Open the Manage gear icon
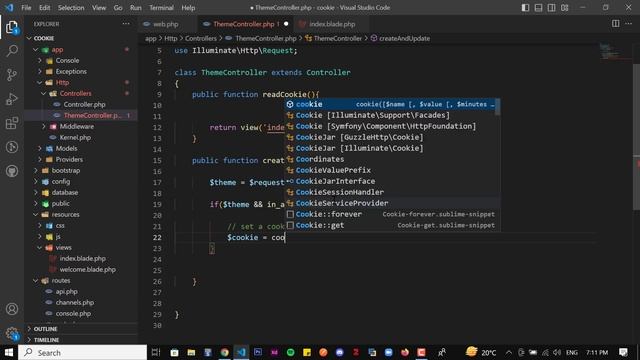Screen dimensions: 640x360 coord(12,333)
